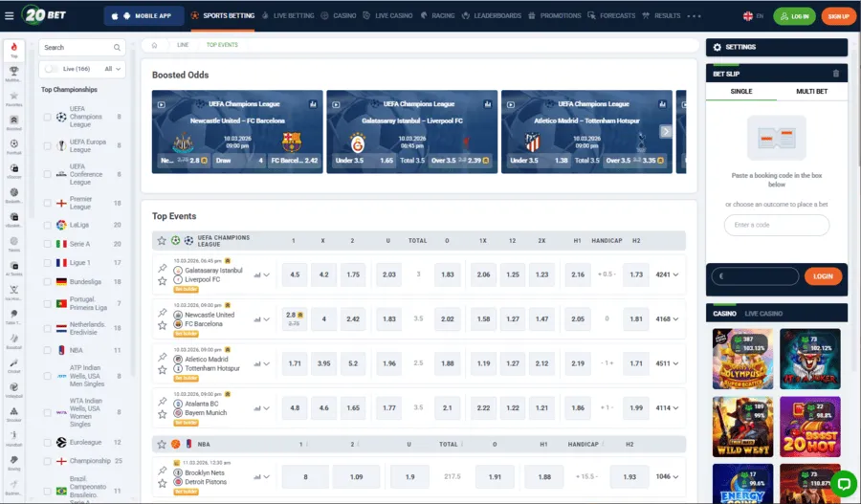The image size is (861, 504).
Task: Check the NBA championship checkbox
Action: point(47,350)
